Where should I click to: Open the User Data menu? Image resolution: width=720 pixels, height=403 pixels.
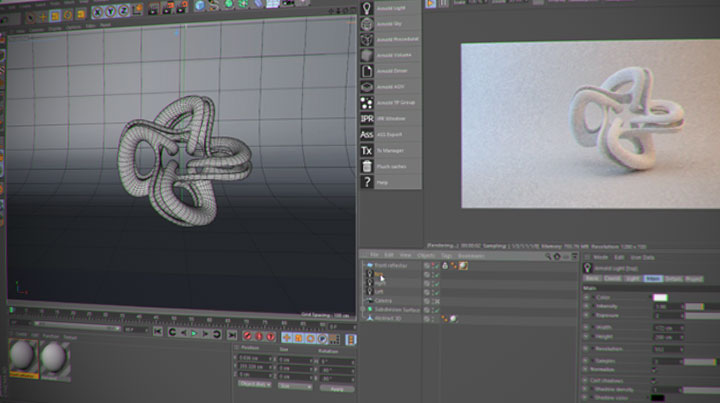(642, 257)
